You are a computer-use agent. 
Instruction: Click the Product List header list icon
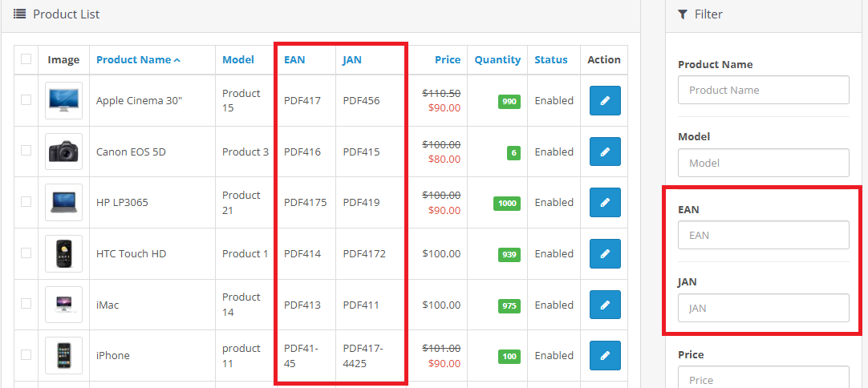click(20, 14)
